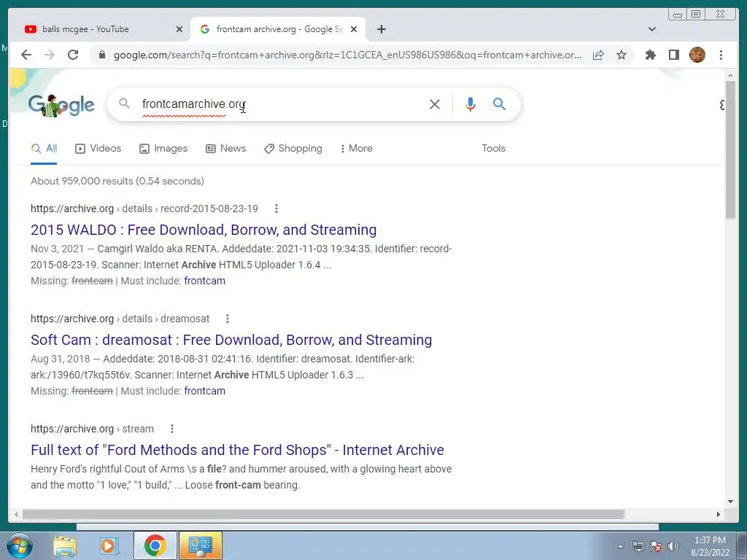Viewport: 747px width, 560px height.
Task: Launch Windows Media Player from the taskbar
Action: [109, 545]
